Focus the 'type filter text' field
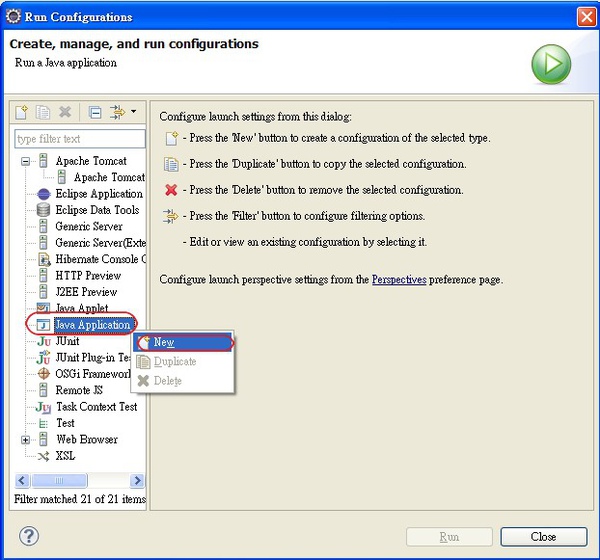The height and width of the screenshot is (560, 600). 80,139
